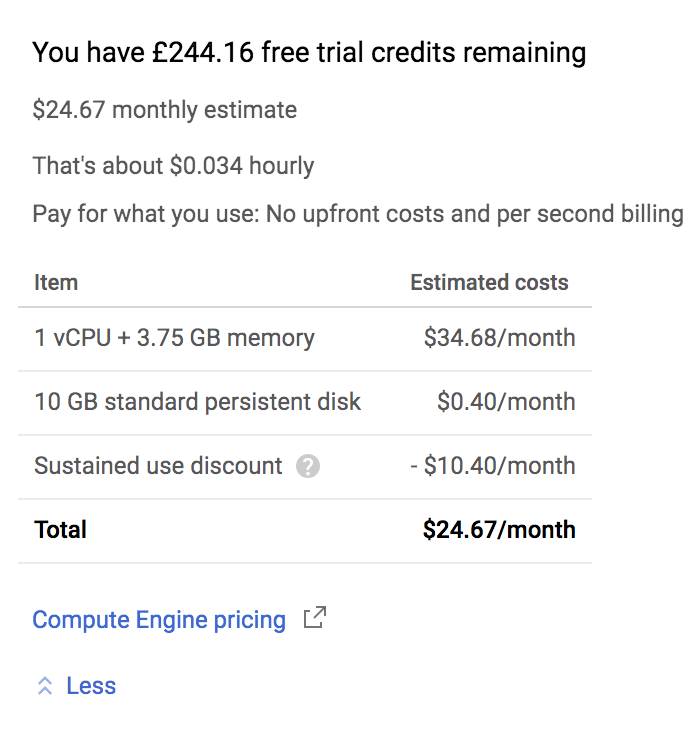Click the 10 GB standard persistent disk item

click(198, 402)
